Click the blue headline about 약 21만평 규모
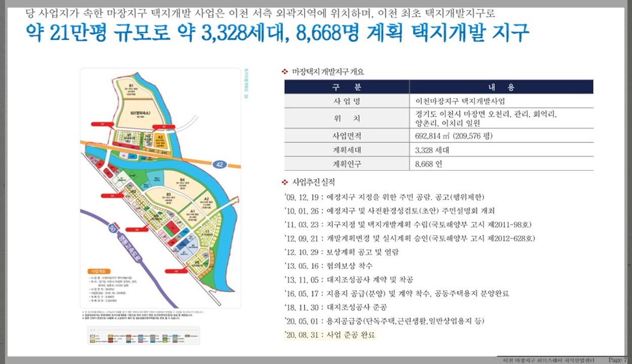Viewport: 632px width, 364px height. (277, 33)
